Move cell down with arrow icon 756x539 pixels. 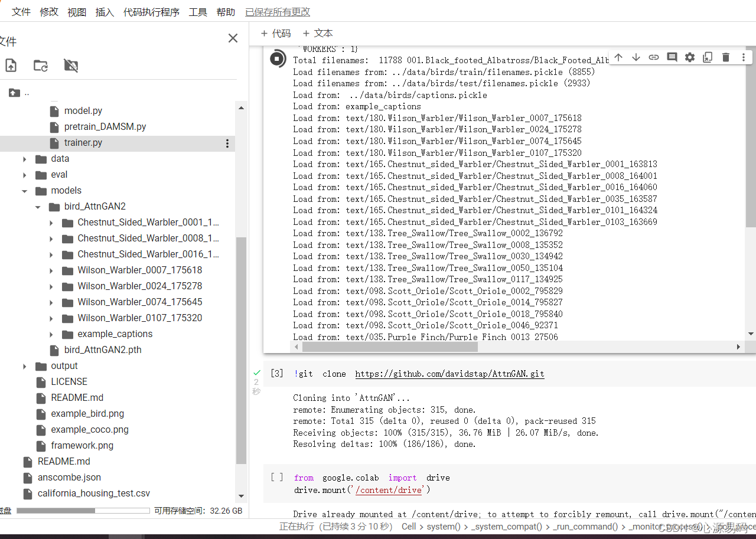[x=636, y=57]
